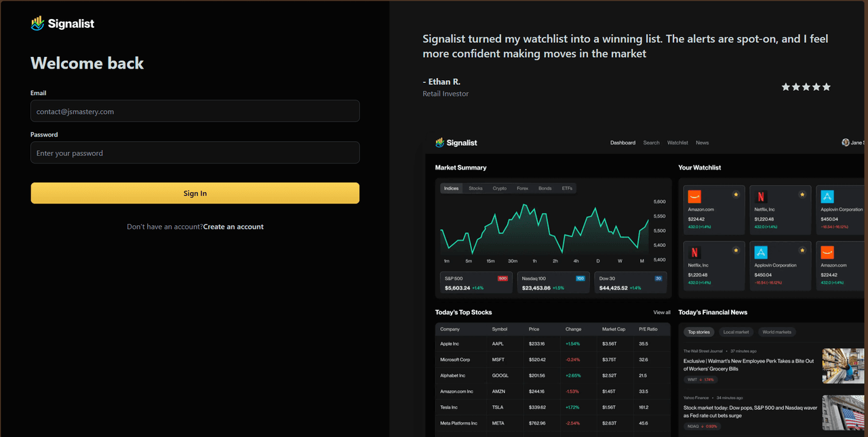The height and width of the screenshot is (437, 868).
Task: Switch to the Crypto tab
Action: pos(499,188)
